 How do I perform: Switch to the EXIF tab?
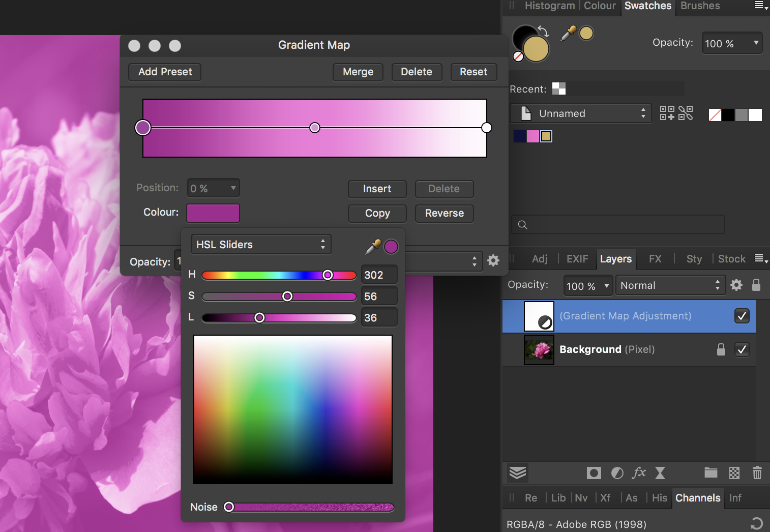click(x=577, y=259)
